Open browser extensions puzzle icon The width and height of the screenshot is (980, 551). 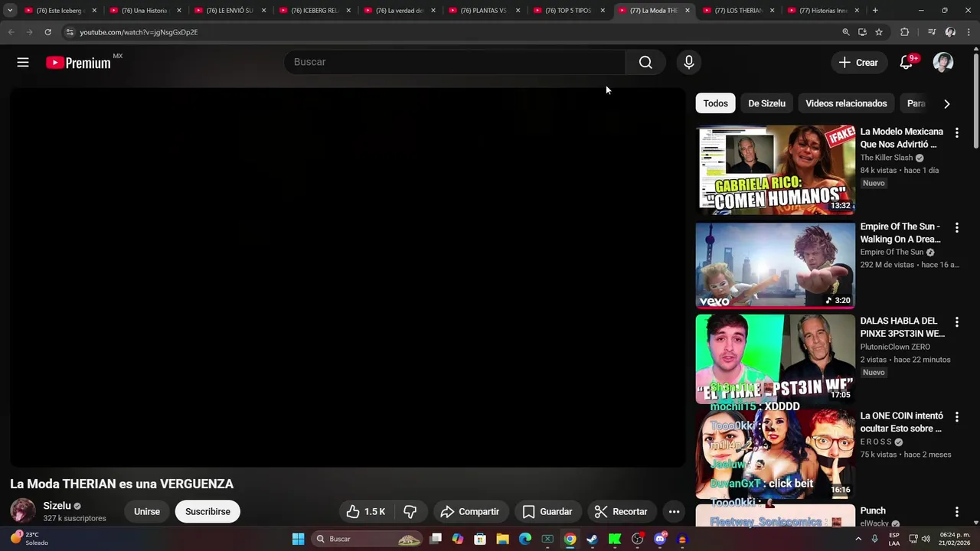point(904,32)
